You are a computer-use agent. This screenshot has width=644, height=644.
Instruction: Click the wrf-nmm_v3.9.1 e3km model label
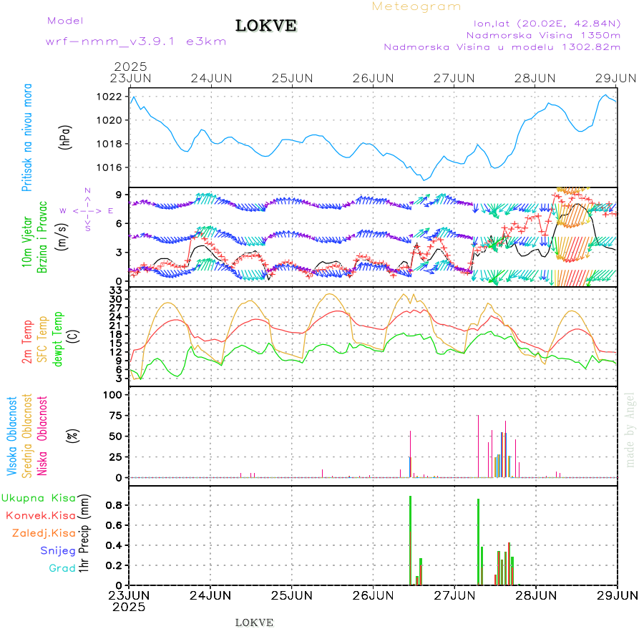(x=136, y=42)
